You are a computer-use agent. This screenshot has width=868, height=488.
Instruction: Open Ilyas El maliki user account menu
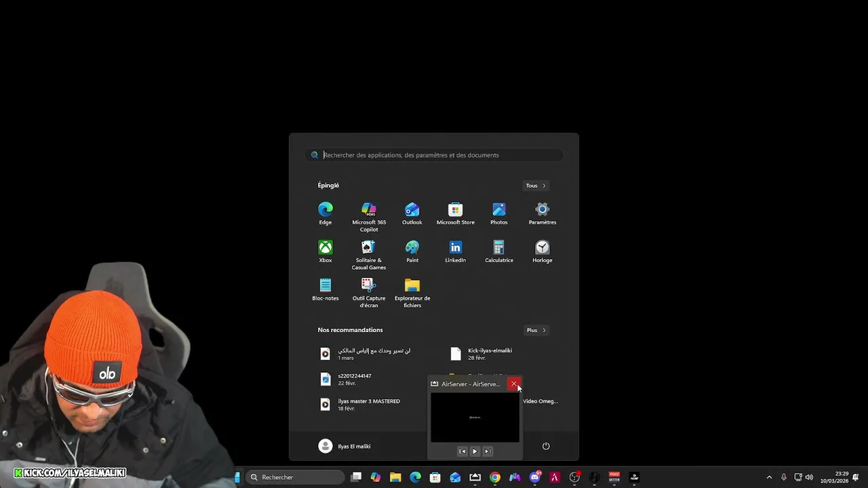(344, 446)
